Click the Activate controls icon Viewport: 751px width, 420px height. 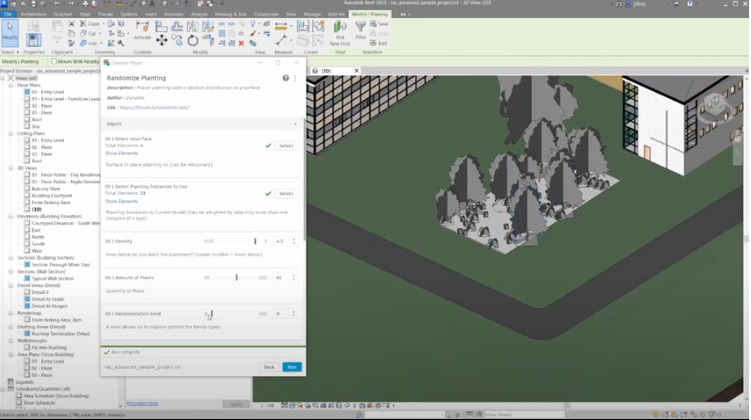coord(142,30)
